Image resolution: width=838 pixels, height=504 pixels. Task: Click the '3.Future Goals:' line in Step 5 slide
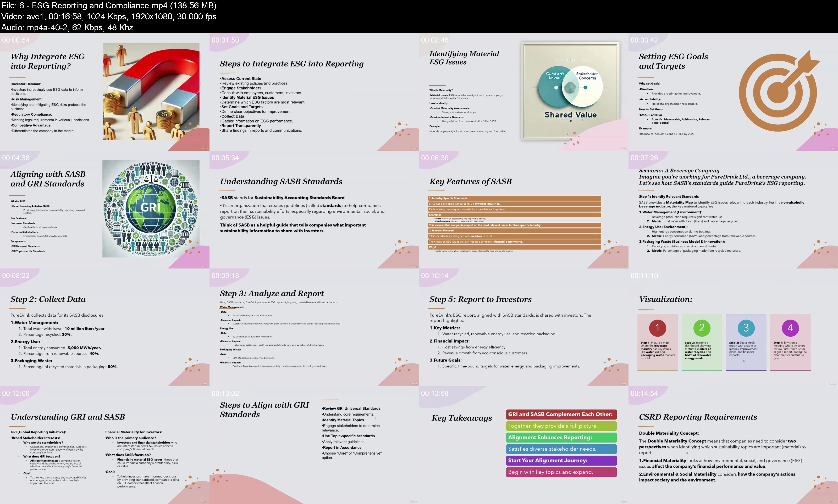(x=445, y=360)
